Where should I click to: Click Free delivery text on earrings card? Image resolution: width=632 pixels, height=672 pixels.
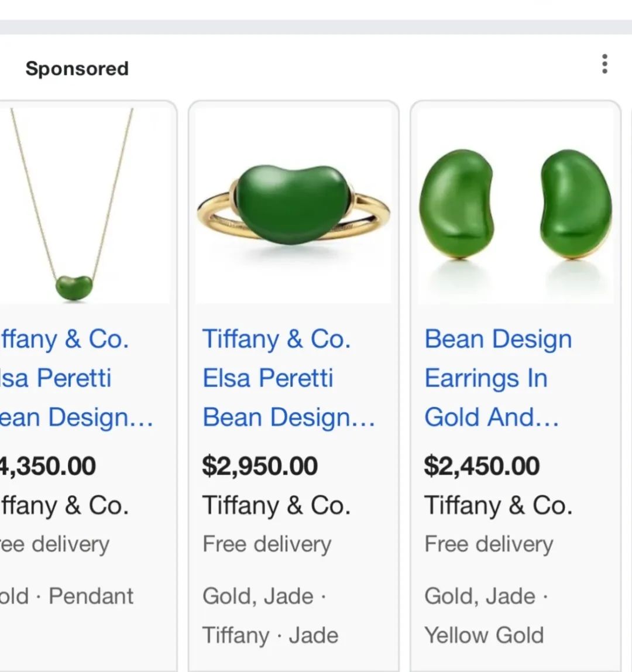coord(489,545)
